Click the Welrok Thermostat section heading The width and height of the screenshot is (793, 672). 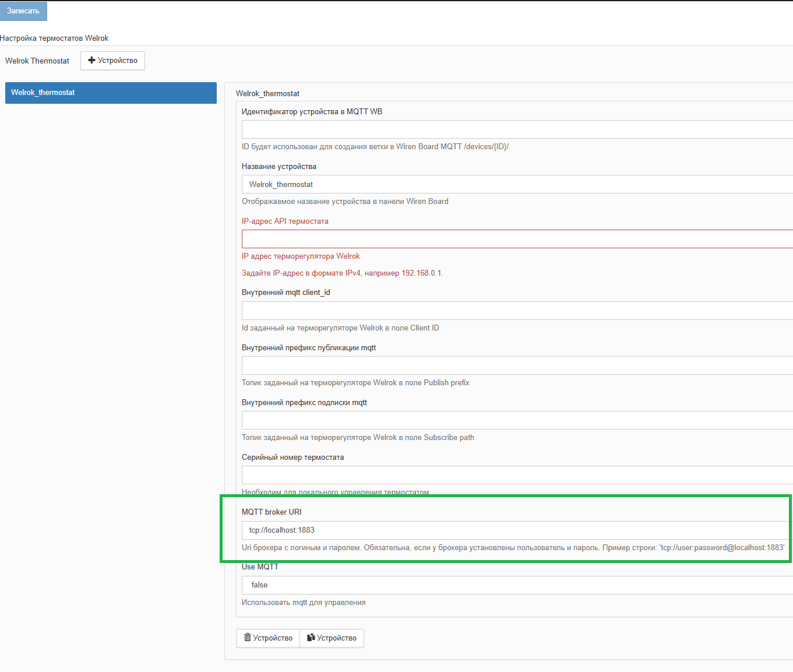click(37, 61)
